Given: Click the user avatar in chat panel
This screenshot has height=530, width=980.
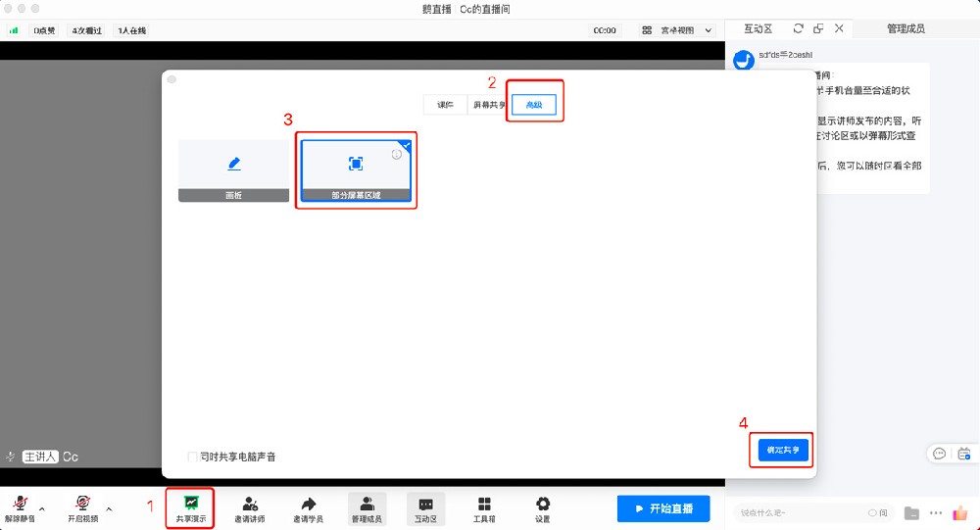Looking at the screenshot, I should (744, 60).
